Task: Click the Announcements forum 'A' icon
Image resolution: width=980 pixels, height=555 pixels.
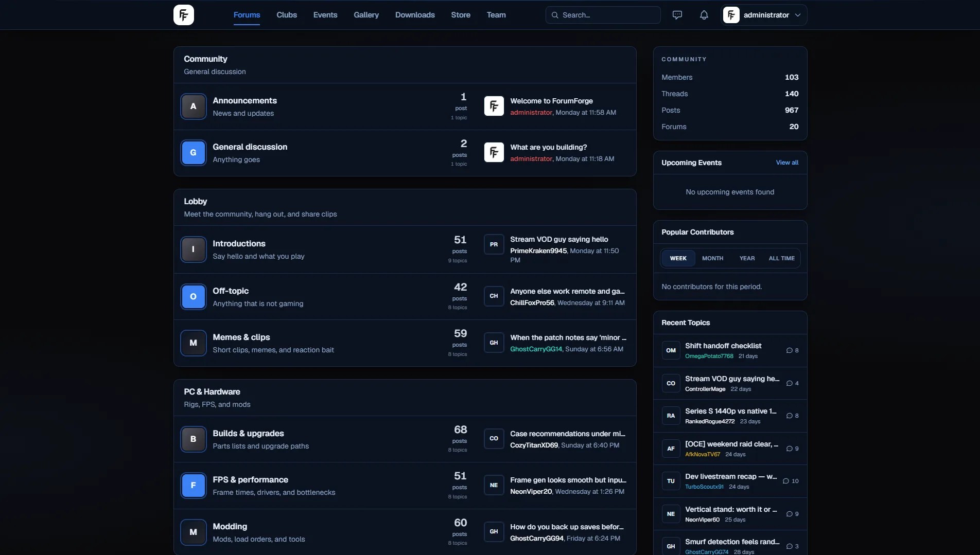Action: click(194, 106)
